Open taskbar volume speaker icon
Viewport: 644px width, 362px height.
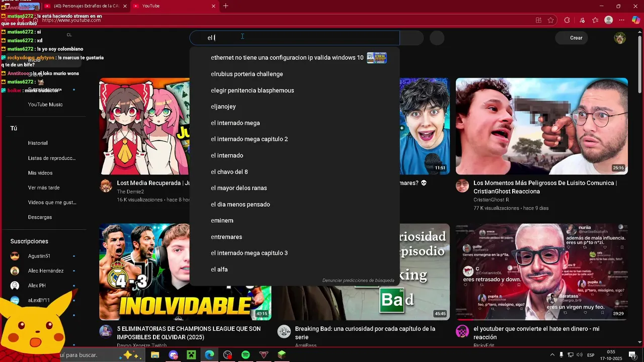tap(580, 355)
